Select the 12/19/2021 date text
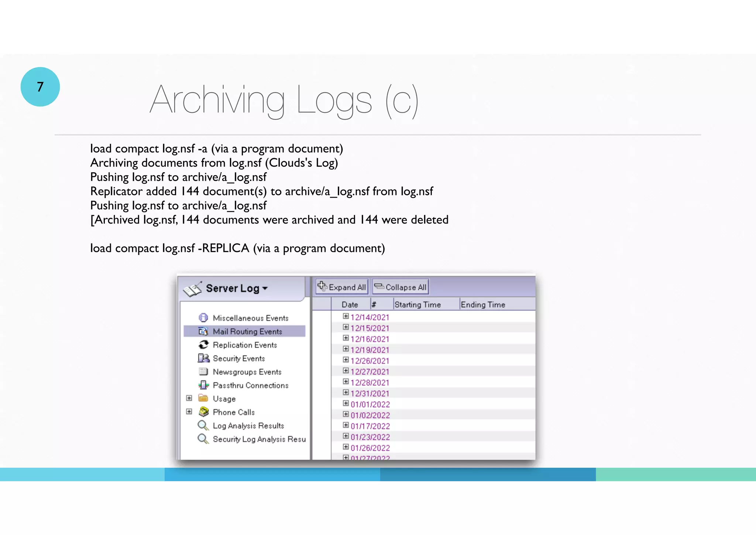Image resolution: width=756 pixels, height=535 pixels. (x=370, y=350)
